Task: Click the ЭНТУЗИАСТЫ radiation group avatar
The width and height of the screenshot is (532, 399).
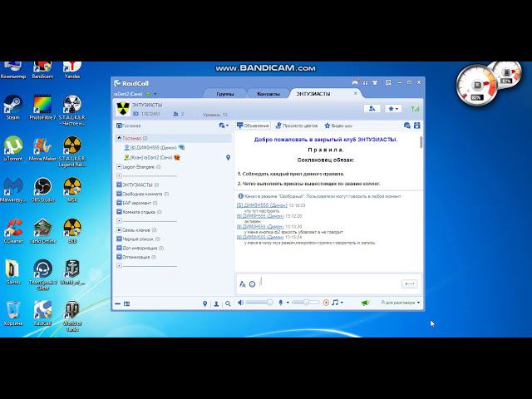Action: point(123,109)
